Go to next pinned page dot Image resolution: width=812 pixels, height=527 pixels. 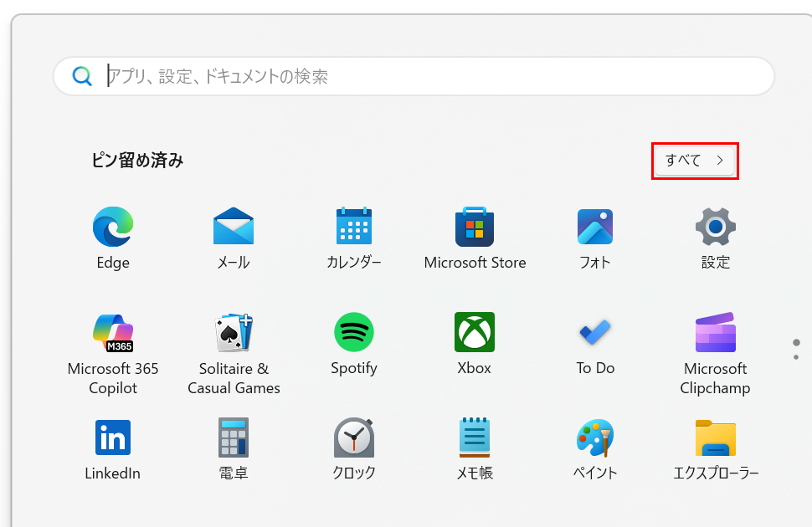796,357
